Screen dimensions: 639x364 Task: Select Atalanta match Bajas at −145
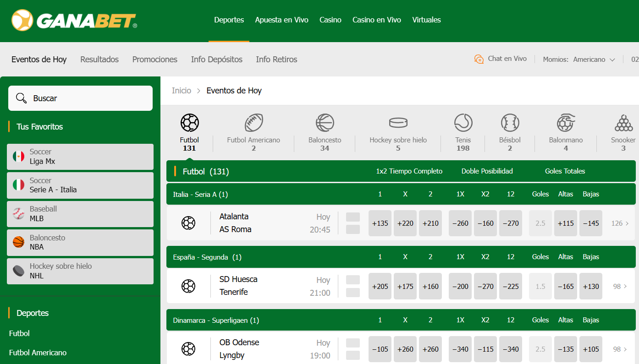click(591, 223)
